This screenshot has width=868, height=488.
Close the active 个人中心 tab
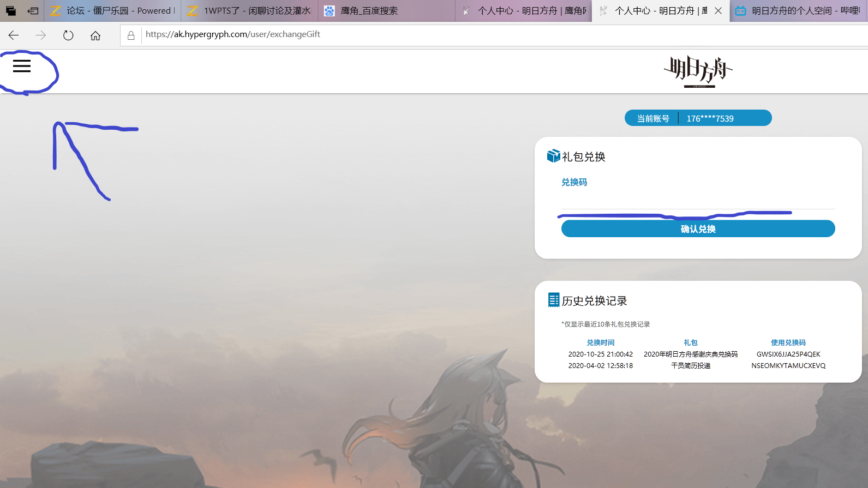(x=718, y=11)
